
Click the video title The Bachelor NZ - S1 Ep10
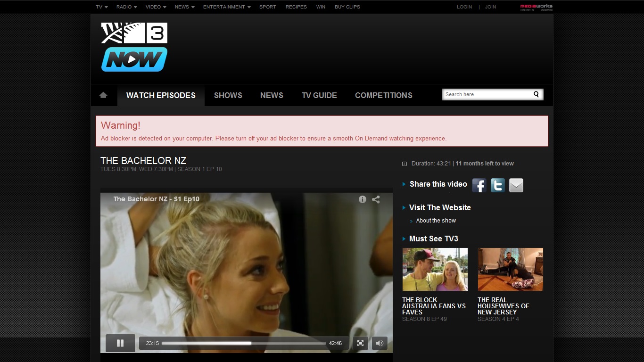pos(157,199)
